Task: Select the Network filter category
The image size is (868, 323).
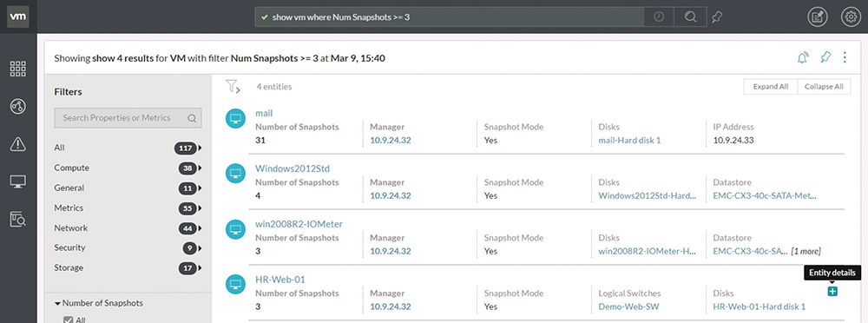Action: (x=71, y=227)
